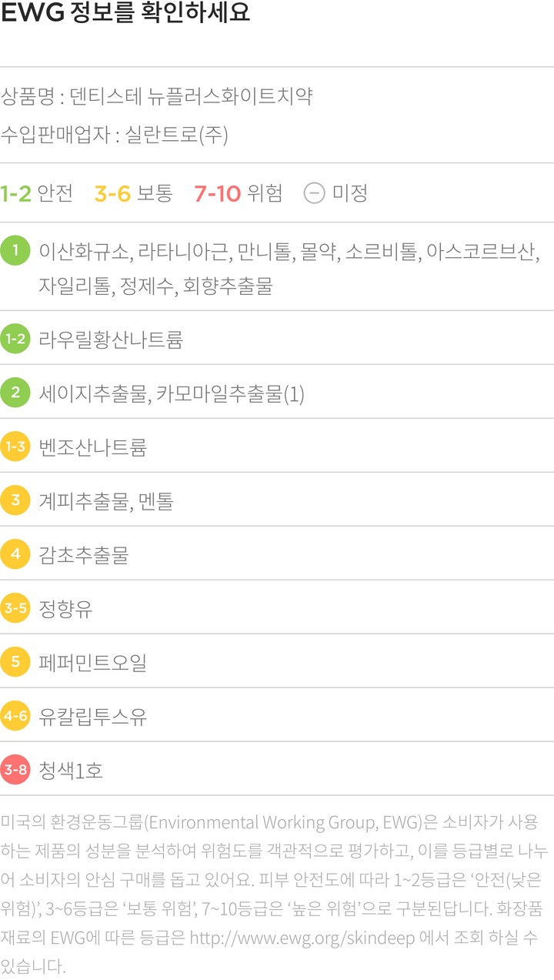Select the 벤조산나트륨 ingredient
This screenshot has height=980, width=554.
(92, 447)
